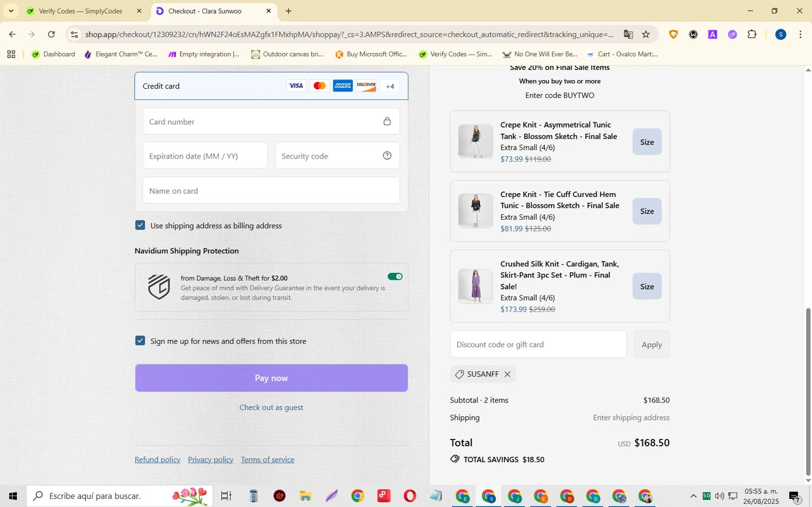Uncheck Sign me up for news checkbox
Image resolution: width=812 pixels, height=507 pixels.
140,340
